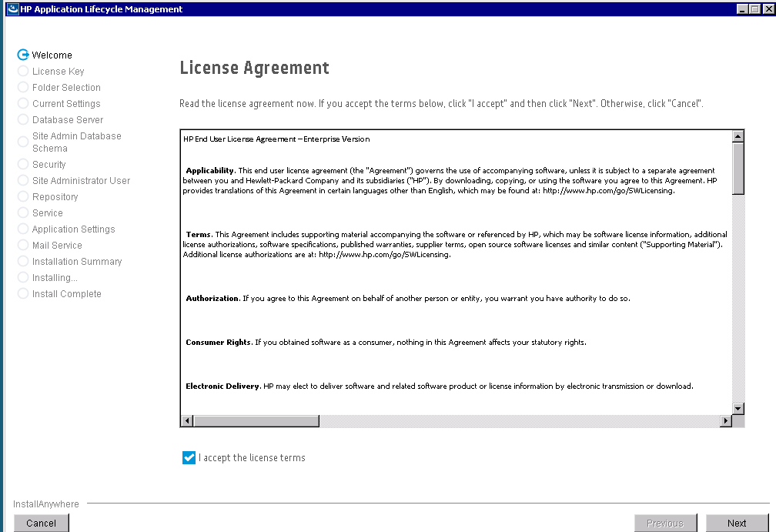
Task: Click the license text scroll down arrow
Action: tap(738, 409)
